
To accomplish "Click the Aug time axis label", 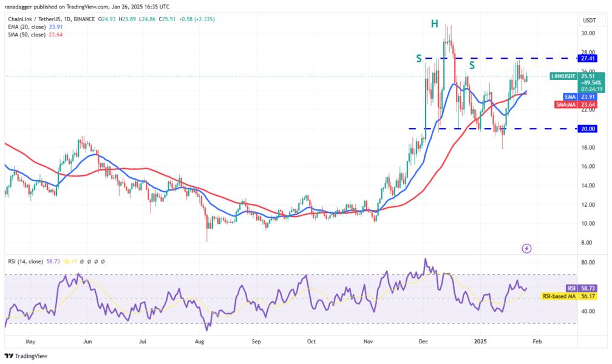I will (x=199, y=342).
